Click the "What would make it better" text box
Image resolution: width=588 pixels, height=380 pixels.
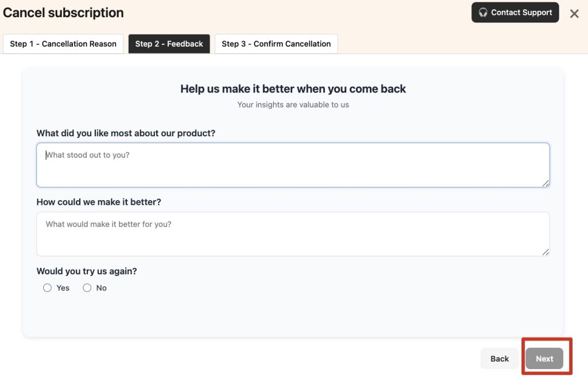coord(293,234)
